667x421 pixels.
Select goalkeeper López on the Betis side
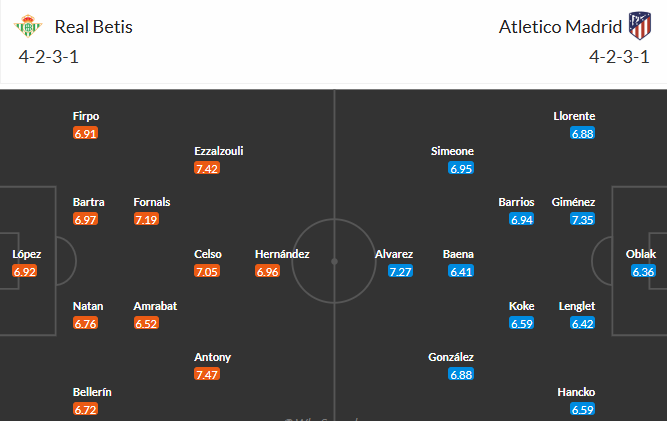coord(26,254)
